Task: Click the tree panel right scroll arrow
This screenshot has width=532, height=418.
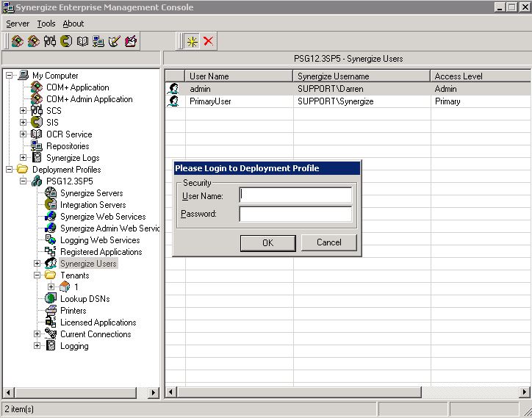Action: (x=154, y=392)
